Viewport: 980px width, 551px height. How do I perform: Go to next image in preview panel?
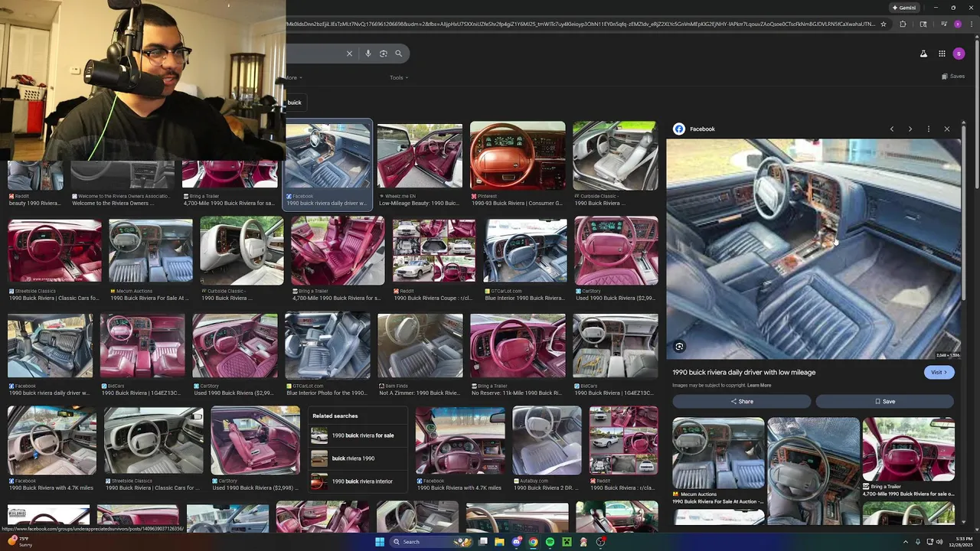tap(910, 129)
